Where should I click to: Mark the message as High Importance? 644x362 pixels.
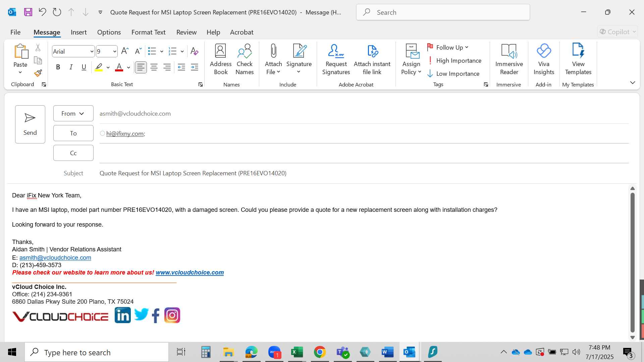click(454, 61)
